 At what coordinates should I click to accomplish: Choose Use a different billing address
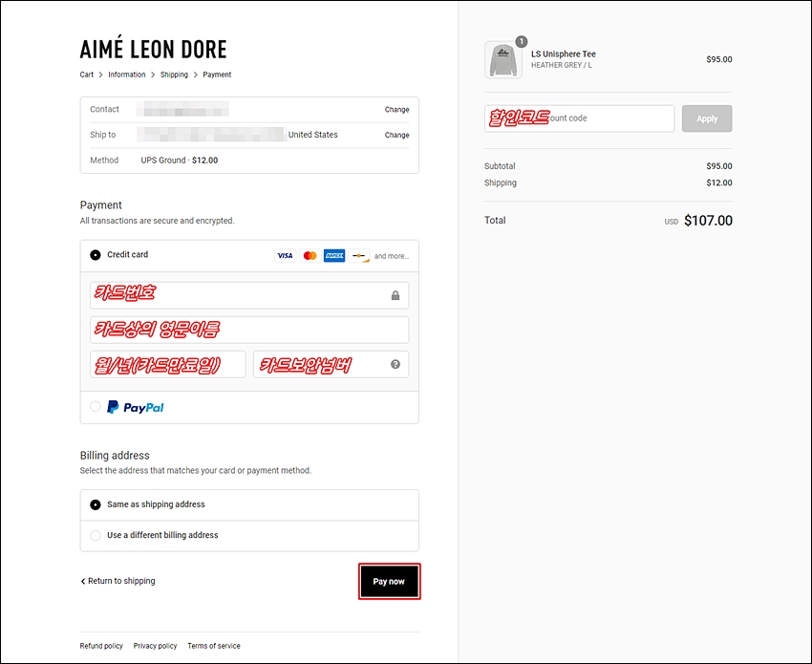(x=96, y=535)
